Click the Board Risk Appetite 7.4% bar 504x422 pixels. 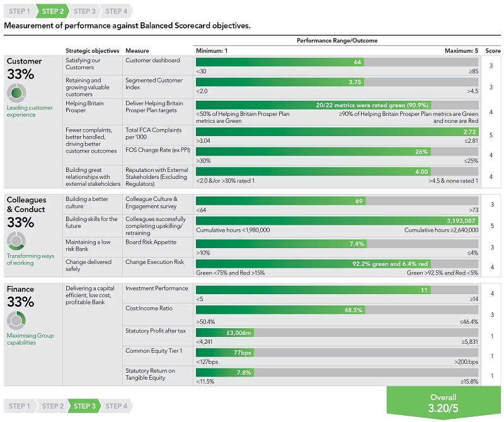pos(337,243)
